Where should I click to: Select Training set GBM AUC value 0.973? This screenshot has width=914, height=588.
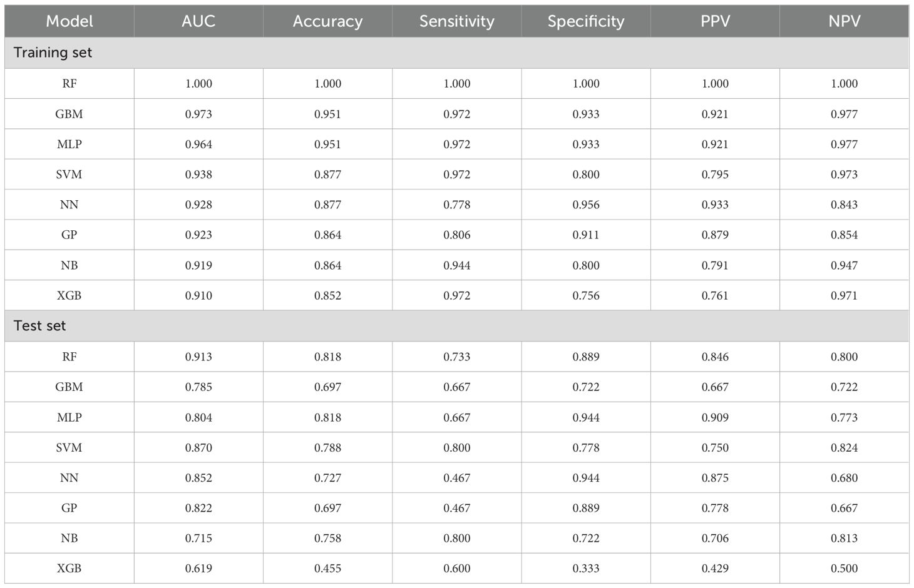(x=198, y=114)
